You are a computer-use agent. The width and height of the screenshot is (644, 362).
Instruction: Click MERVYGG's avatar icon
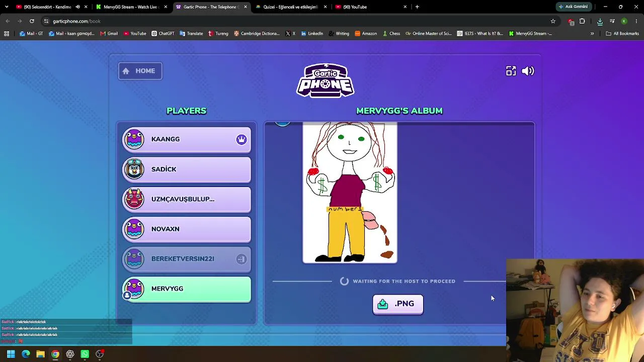[134, 289]
